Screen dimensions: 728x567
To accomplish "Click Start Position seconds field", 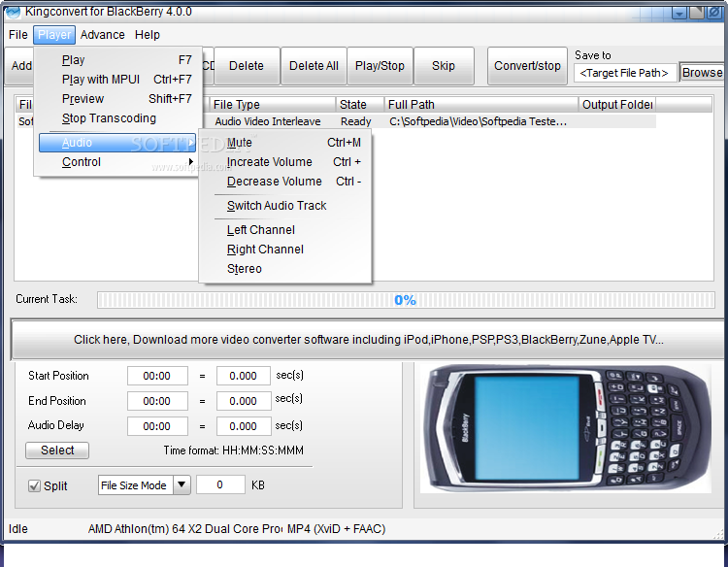I will click(244, 376).
